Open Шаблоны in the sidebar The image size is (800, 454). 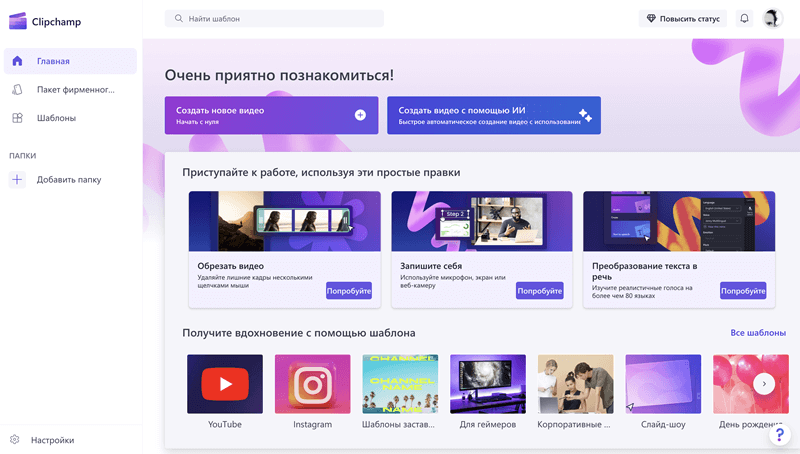tap(70, 118)
